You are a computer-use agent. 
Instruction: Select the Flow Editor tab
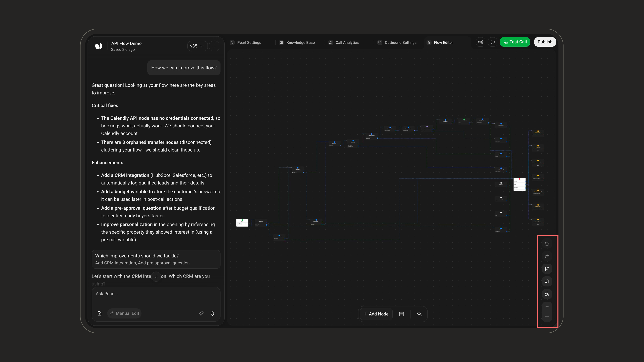pos(440,42)
